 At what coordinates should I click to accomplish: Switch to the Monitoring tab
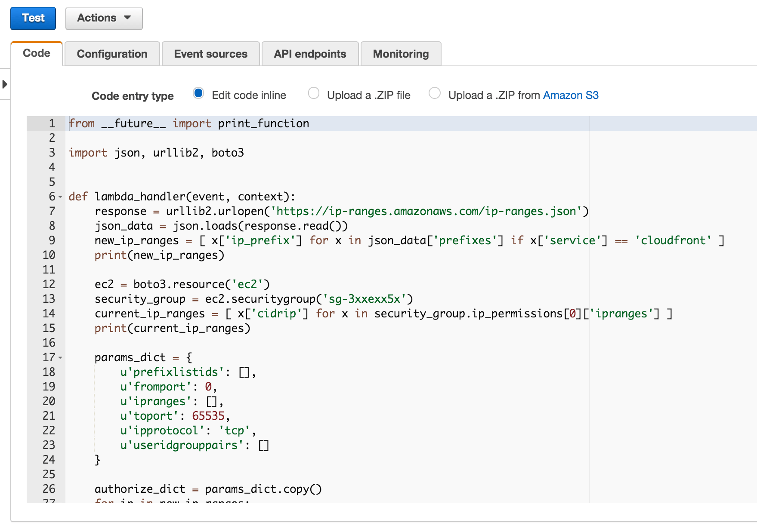(401, 54)
